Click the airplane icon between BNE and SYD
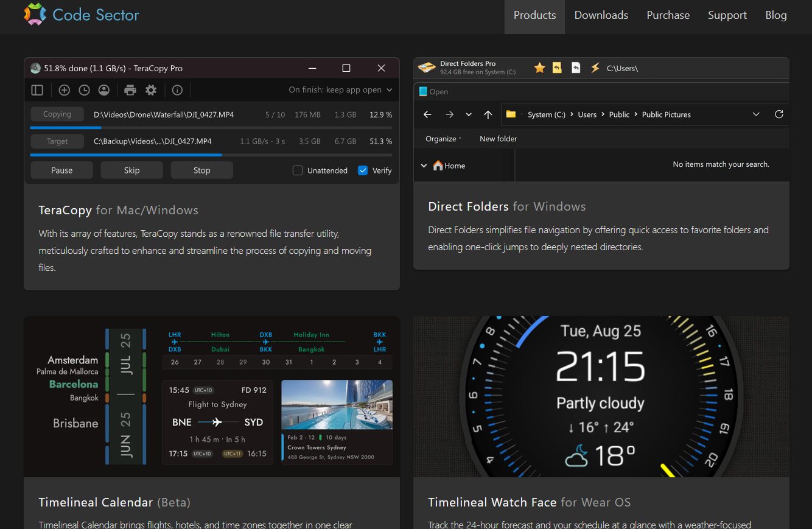The height and width of the screenshot is (529, 812). click(218, 422)
